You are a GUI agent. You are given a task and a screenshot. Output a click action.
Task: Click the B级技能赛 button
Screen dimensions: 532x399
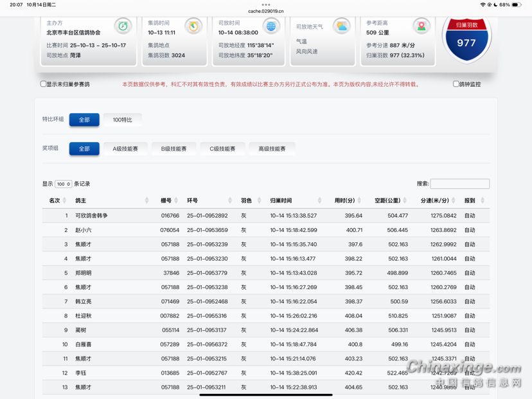tap(173, 148)
